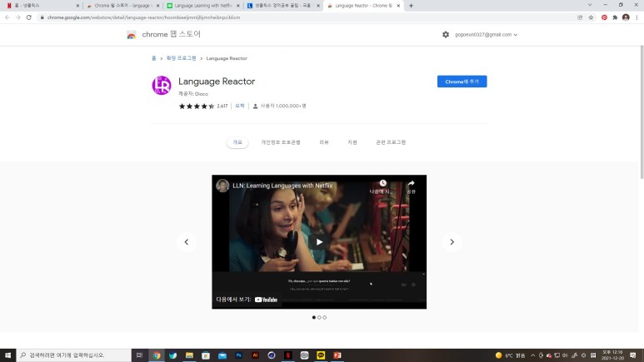Open Task View in the taskbar
The height and width of the screenshot is (362, 644).
tap(140, 355)
